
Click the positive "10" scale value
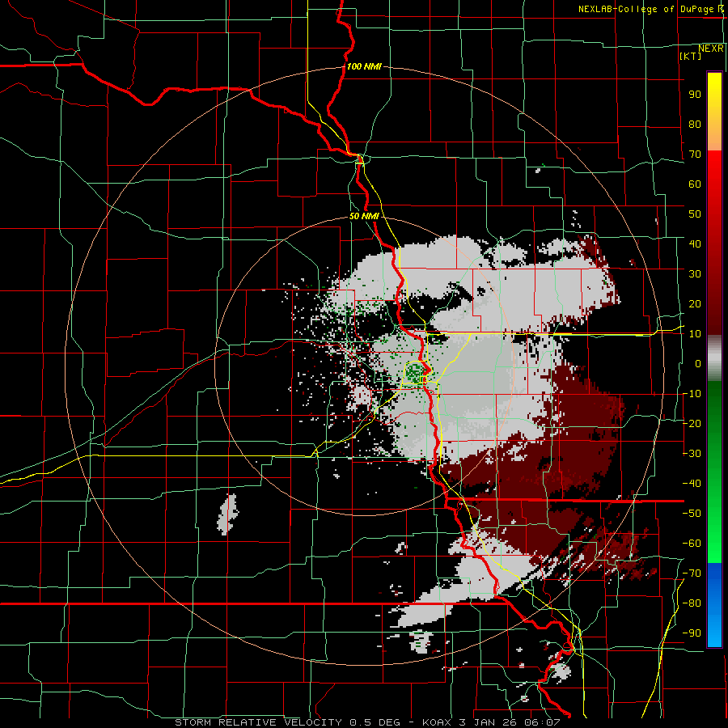pos(695,334)
